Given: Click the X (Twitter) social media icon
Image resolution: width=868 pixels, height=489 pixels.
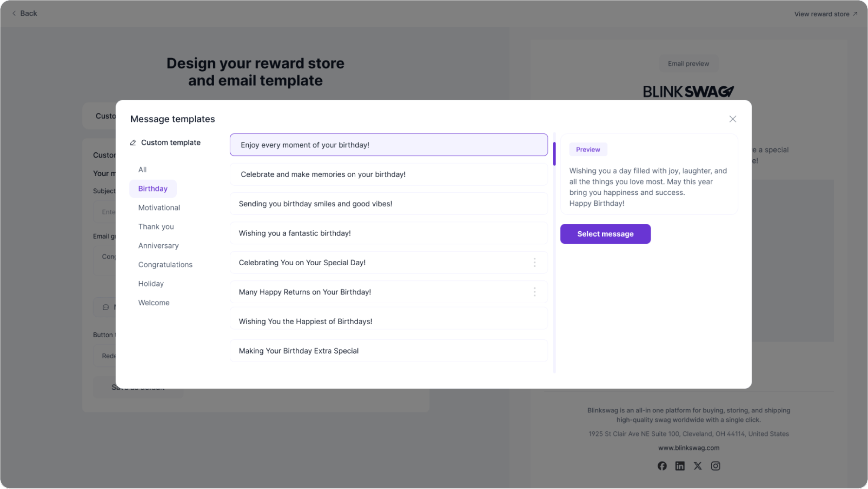Looking at the screenshot, I should click(697, 465).
